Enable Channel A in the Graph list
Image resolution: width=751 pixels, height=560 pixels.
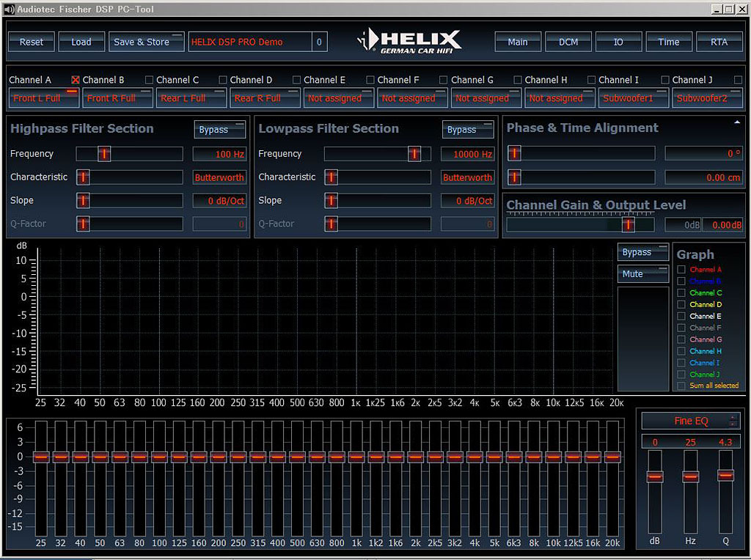[x=681, y=270]
